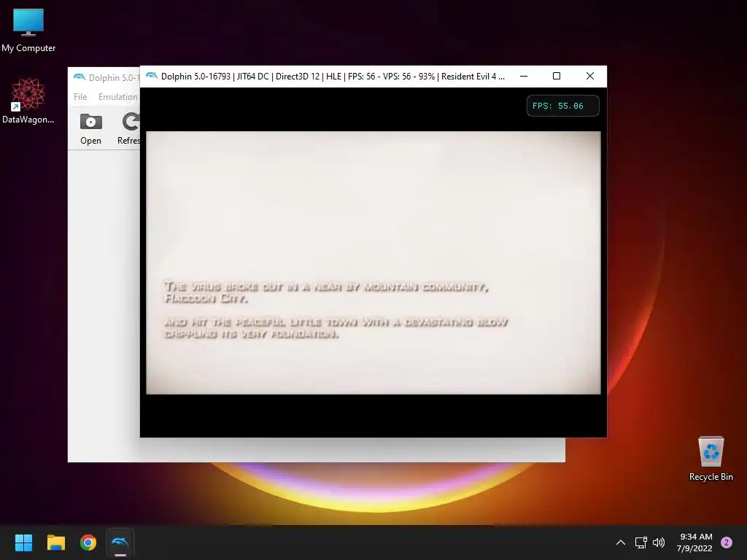This screenshot has width=747, height=560.
Task: Open the Windows Start menu
Action: point(23,542)
